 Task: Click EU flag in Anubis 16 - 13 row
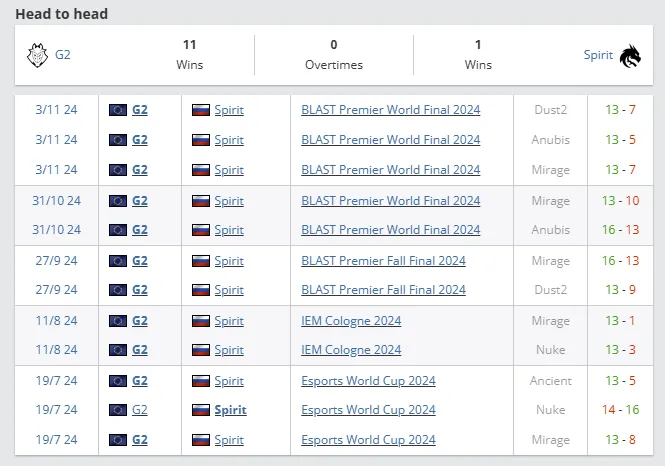point(118,230)
